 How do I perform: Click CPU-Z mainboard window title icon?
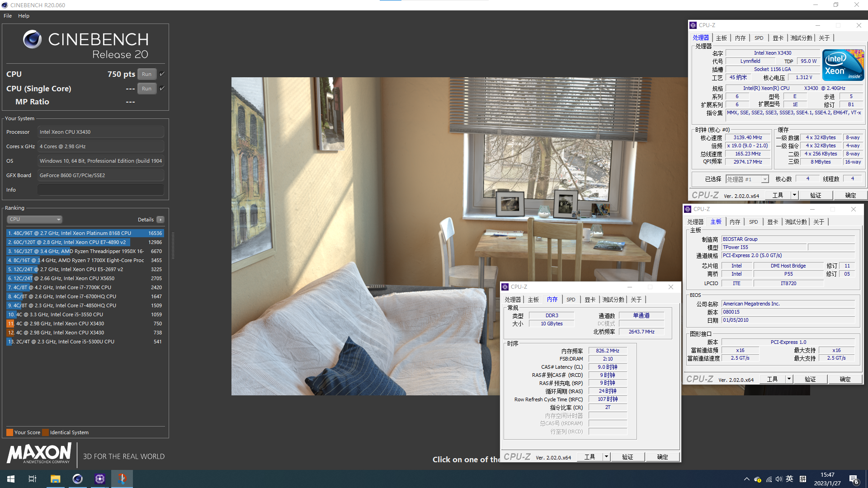tap(688, 209)
